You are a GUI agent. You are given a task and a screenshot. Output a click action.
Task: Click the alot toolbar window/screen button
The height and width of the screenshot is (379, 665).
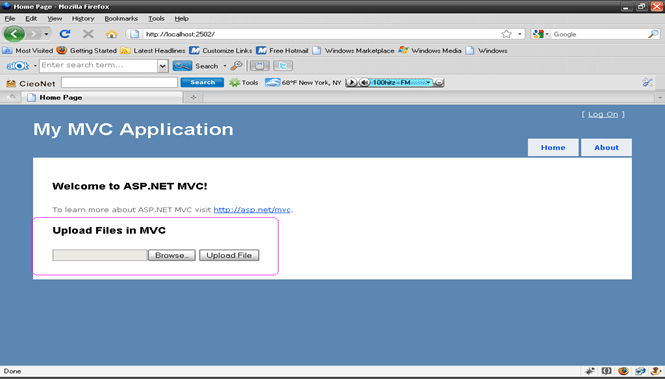(260, 66)
